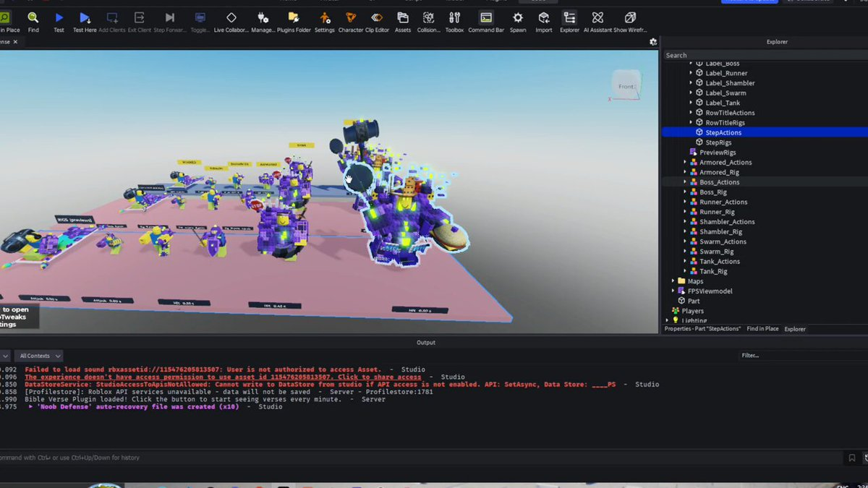Select Runner_Rig in Explorer
Viewport: 868px width, 488px height.
click(717, 212)
